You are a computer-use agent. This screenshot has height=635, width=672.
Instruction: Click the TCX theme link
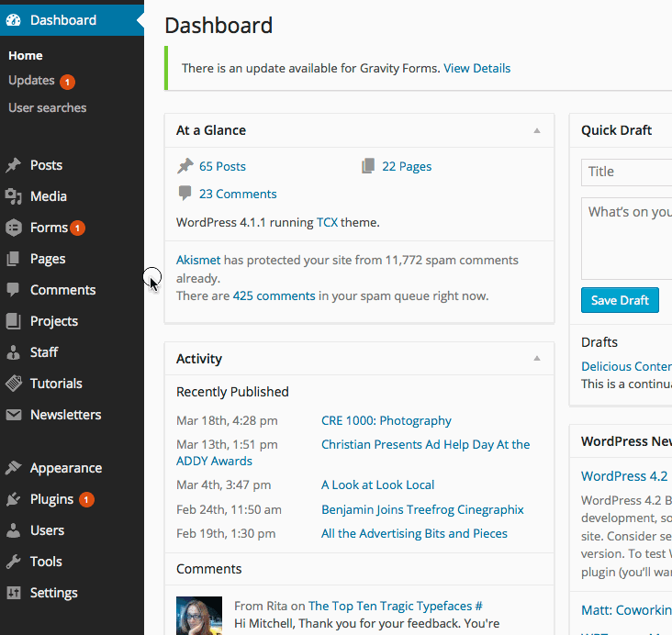pyautogui.click(x=327, y=223)
